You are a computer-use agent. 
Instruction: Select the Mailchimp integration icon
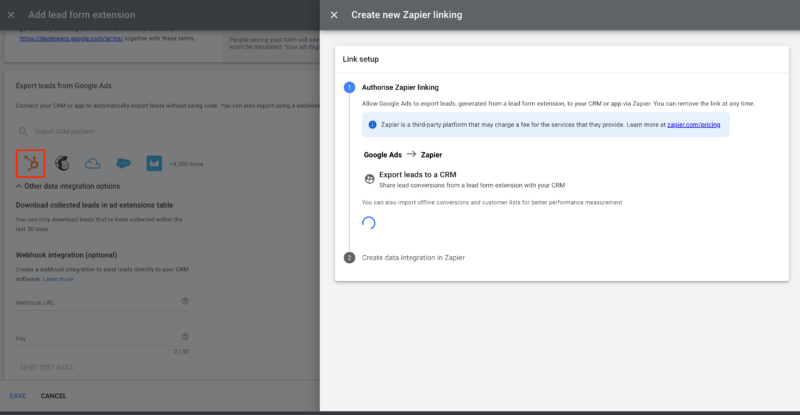coord(62,163)
